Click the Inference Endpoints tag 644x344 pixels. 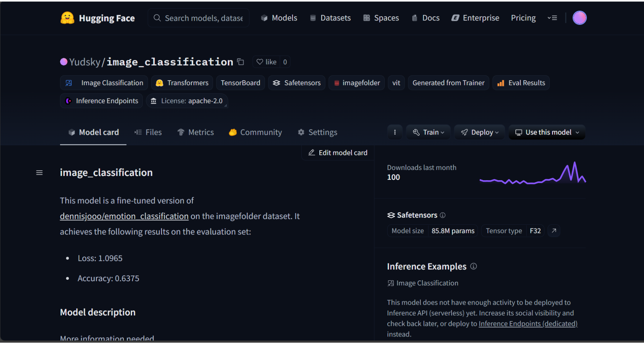pos(101,101)
